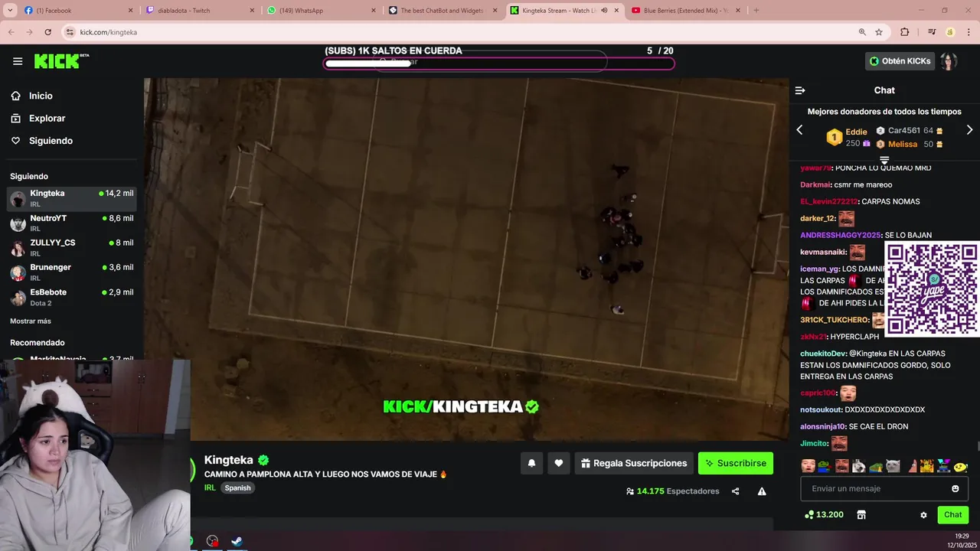Open the user profile avatar menu
The width and height of the screenshot is (980, 551).
click(x=949, y=61)
